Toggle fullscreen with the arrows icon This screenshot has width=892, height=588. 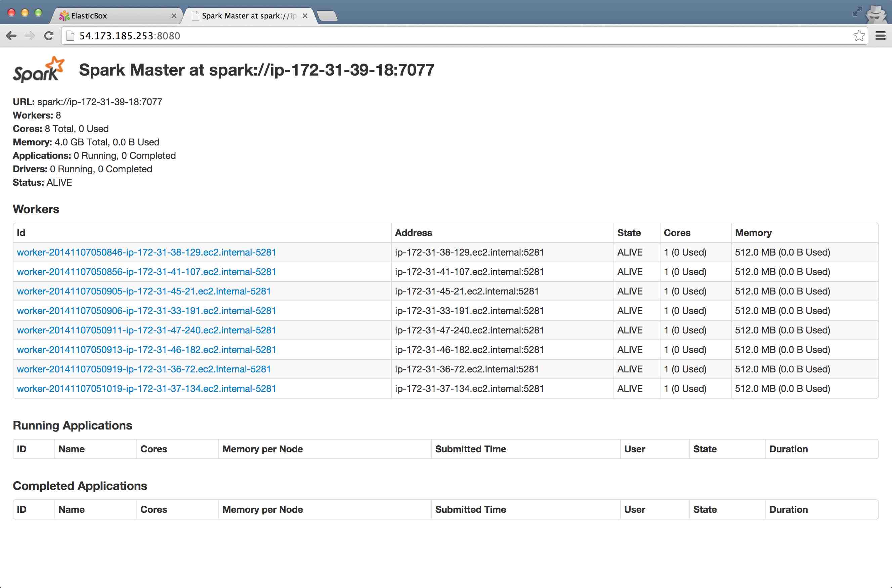click(x=857, y=12)
